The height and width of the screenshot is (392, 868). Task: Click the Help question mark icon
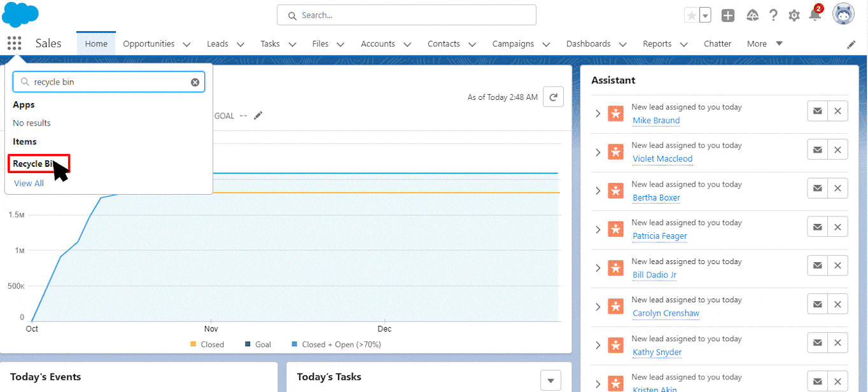pos(773,15)
